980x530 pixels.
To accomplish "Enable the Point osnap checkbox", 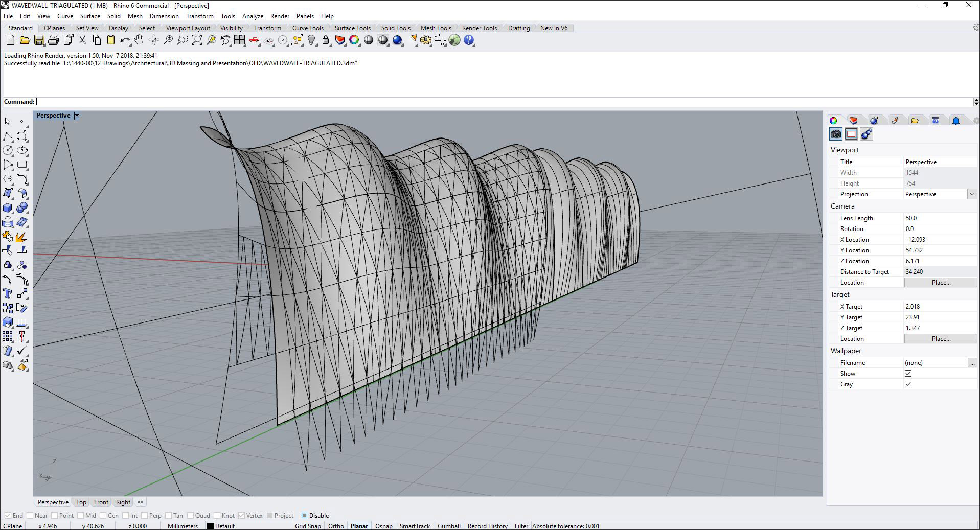I will click(x=54, y=515).
